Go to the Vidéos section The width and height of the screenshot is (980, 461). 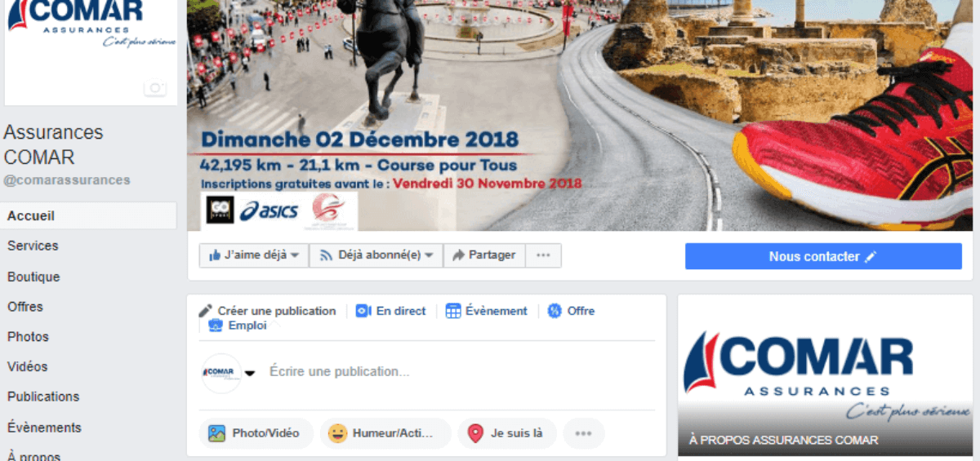(x=28, y=366)
